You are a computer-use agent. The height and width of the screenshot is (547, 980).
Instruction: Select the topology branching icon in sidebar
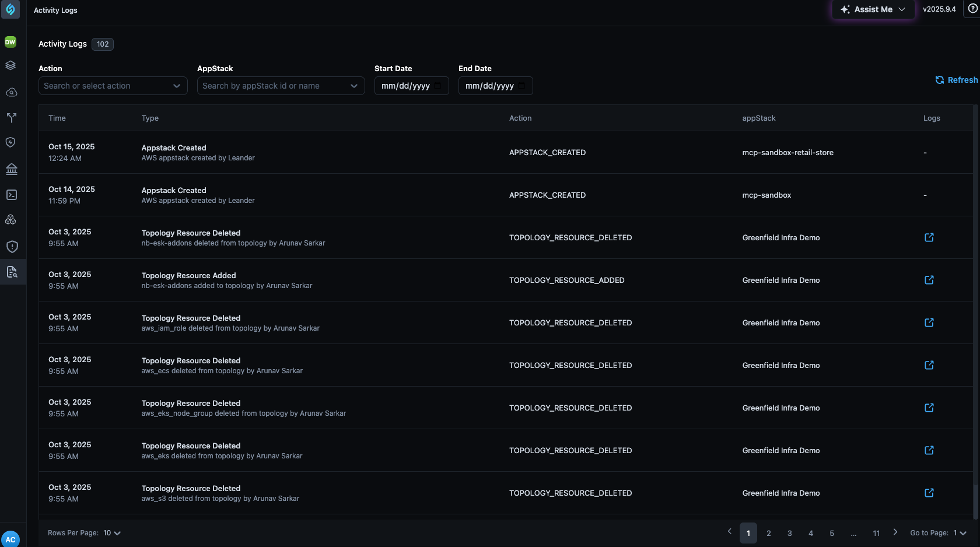(x=10, y=118)
